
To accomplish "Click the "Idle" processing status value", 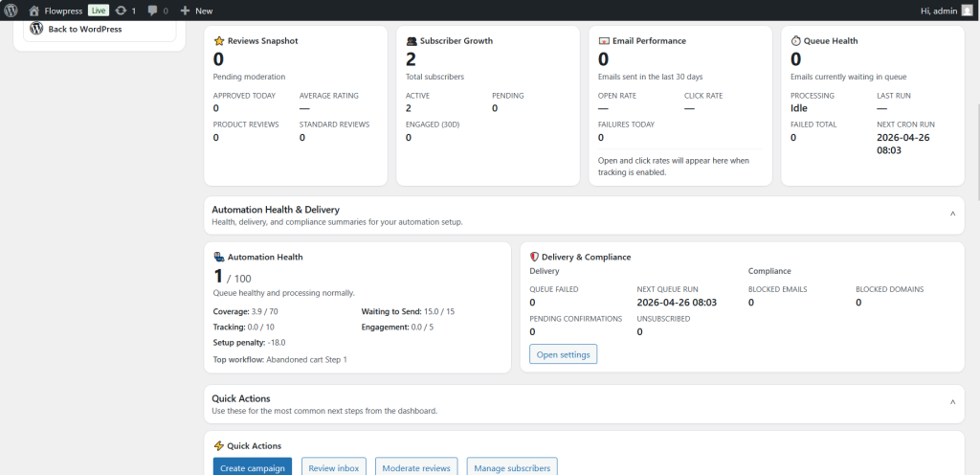I will [799, 108].
